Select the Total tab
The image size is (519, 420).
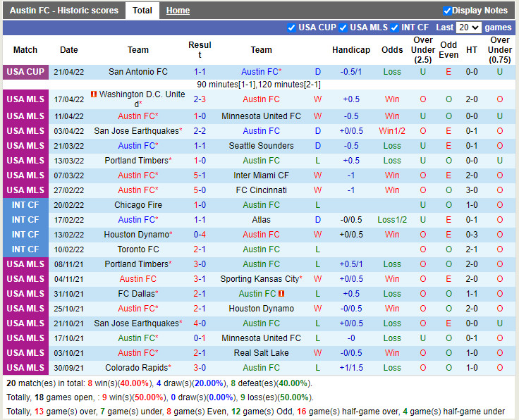tap(142, 11)
